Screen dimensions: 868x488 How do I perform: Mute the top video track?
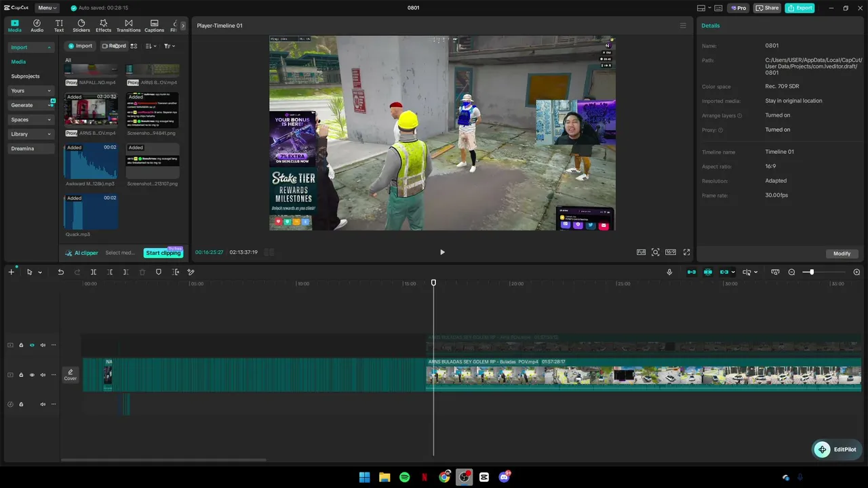click(x=43, y=345)
